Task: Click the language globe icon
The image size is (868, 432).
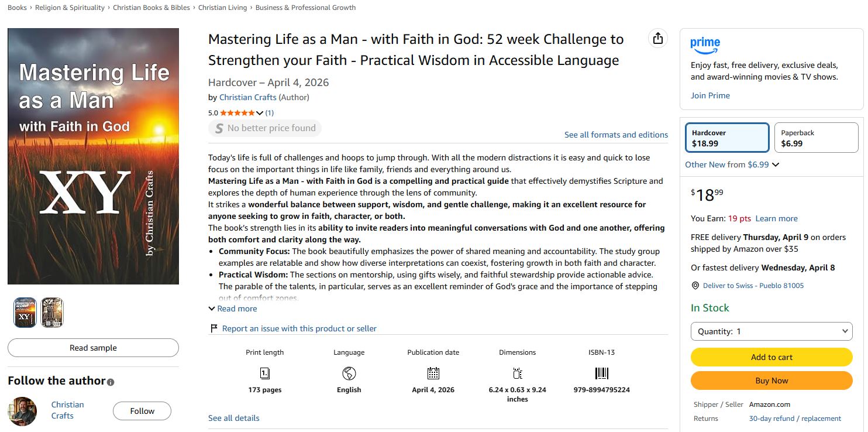Action: pos(349,373)
